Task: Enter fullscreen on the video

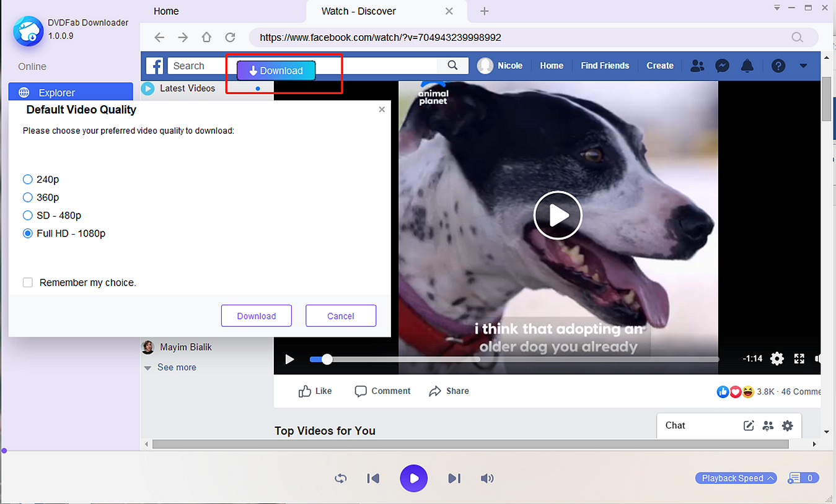Action: pyautogui.click(x=799, y=358)
